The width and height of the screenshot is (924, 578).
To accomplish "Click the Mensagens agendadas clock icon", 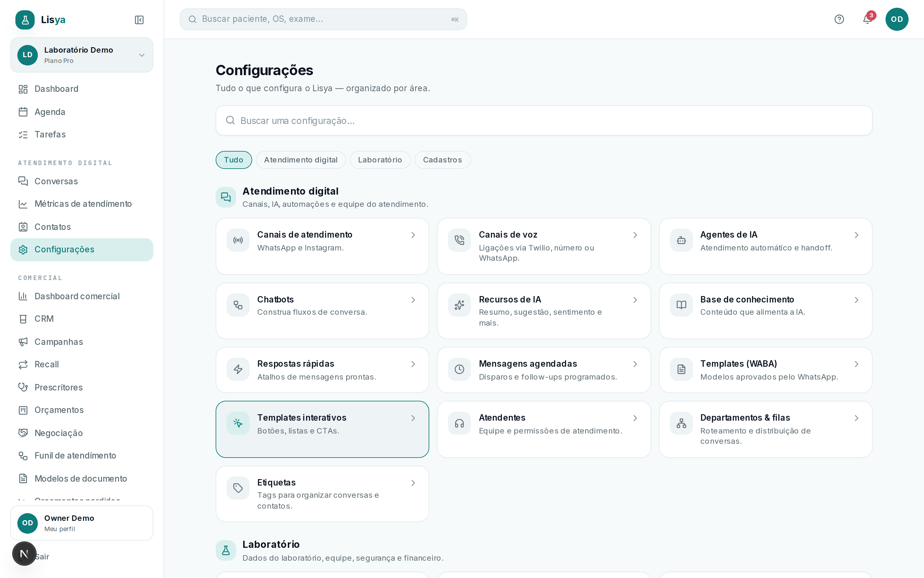I will pyautogui.click(x=459, y=369).
